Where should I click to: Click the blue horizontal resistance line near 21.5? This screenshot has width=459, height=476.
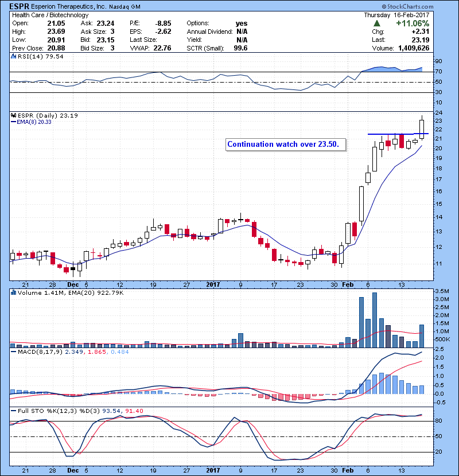coord(398,134)
